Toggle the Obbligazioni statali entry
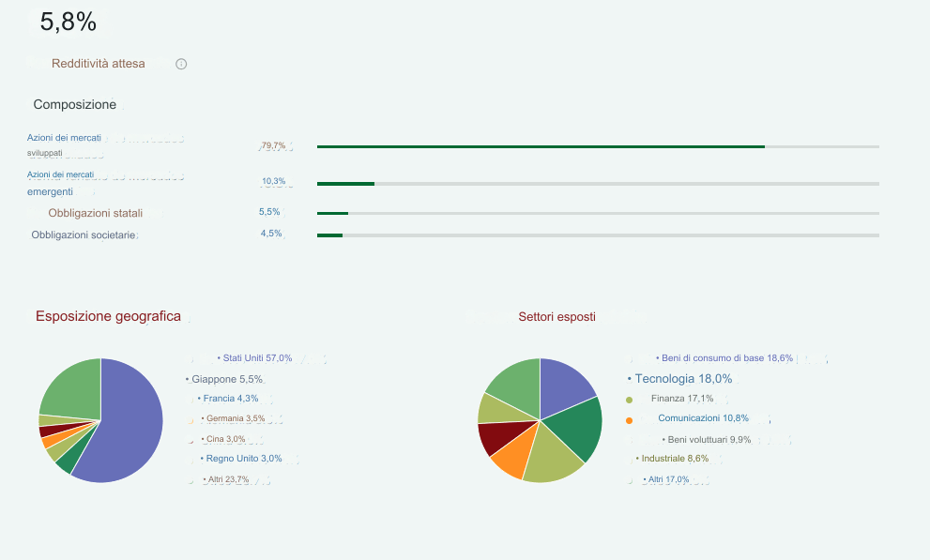The height and width of the screenshot is (560, 930). point(97,213)
